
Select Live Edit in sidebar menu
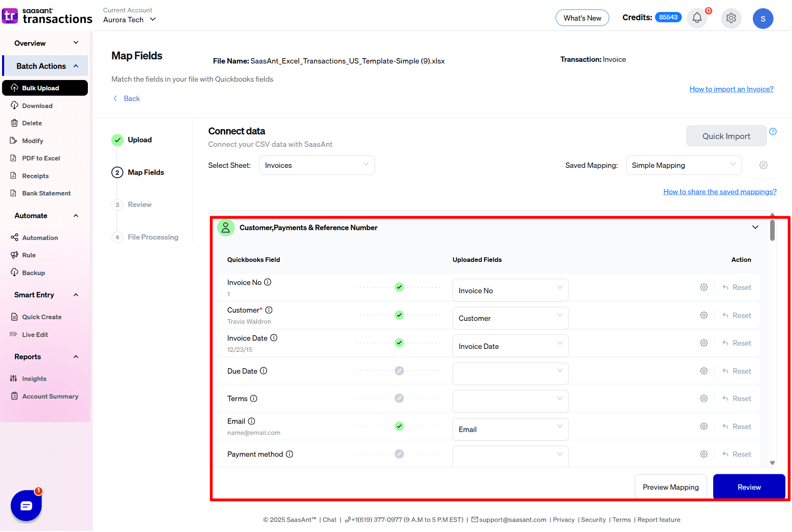pos(35,334)
